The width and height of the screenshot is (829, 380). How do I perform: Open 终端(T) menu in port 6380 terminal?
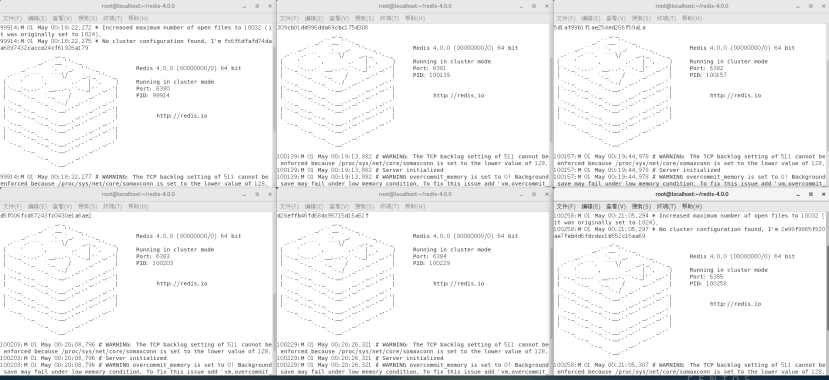pos(113,18)
